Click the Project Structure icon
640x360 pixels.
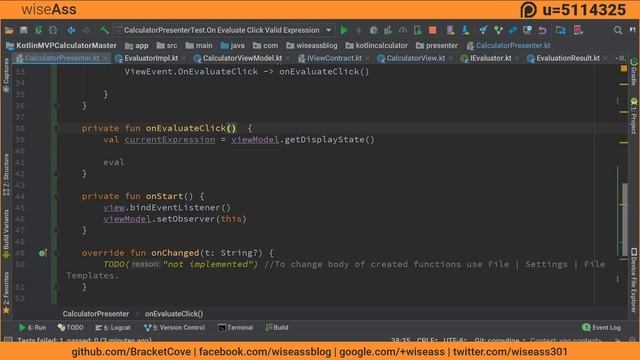point(560,30)
